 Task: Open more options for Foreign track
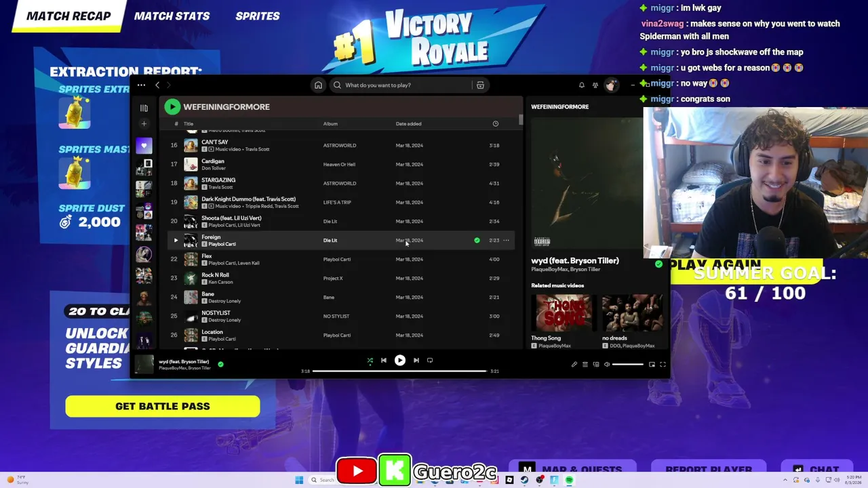pos(506,240)
